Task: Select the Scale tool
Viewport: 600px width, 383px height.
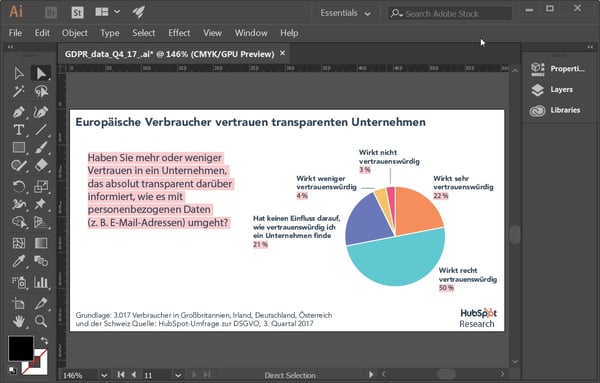Action: pyautogui.click(x=41, y=186)
